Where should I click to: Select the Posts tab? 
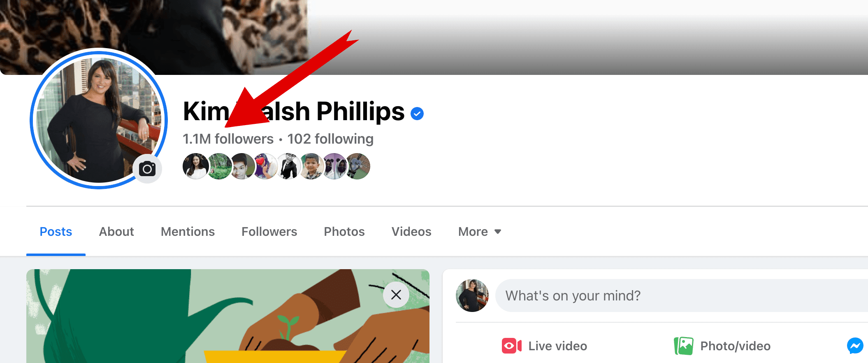[56, 232]
